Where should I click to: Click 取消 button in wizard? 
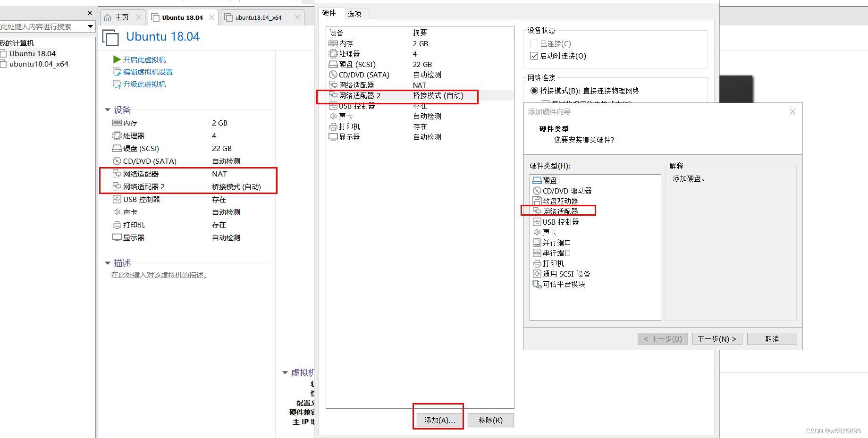click(772, 339)
